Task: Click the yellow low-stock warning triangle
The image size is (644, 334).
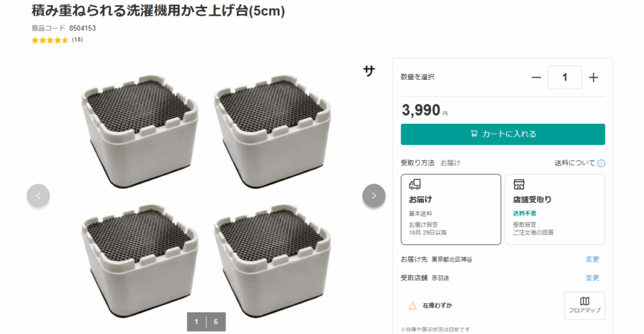Action: (413, 306)
